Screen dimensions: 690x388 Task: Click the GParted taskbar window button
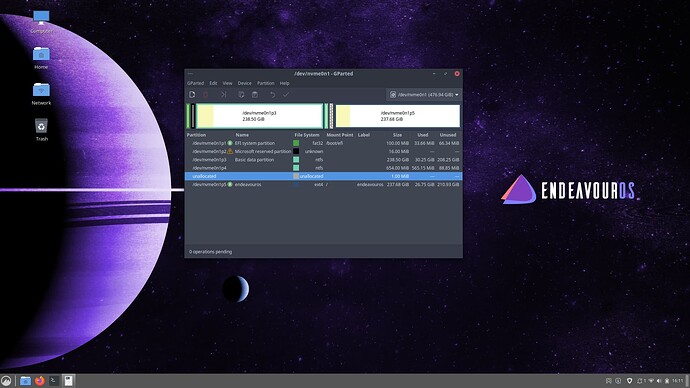(68, 381)
